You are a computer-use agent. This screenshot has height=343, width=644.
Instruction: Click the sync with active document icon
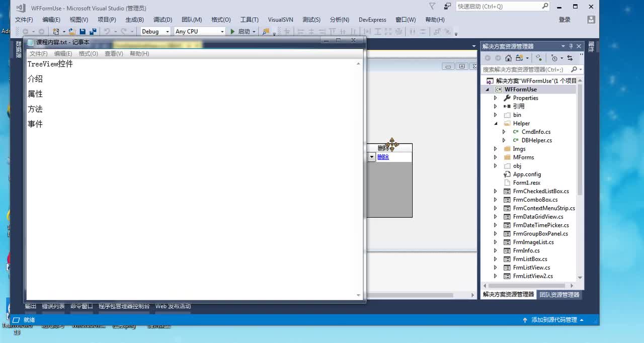570,58
